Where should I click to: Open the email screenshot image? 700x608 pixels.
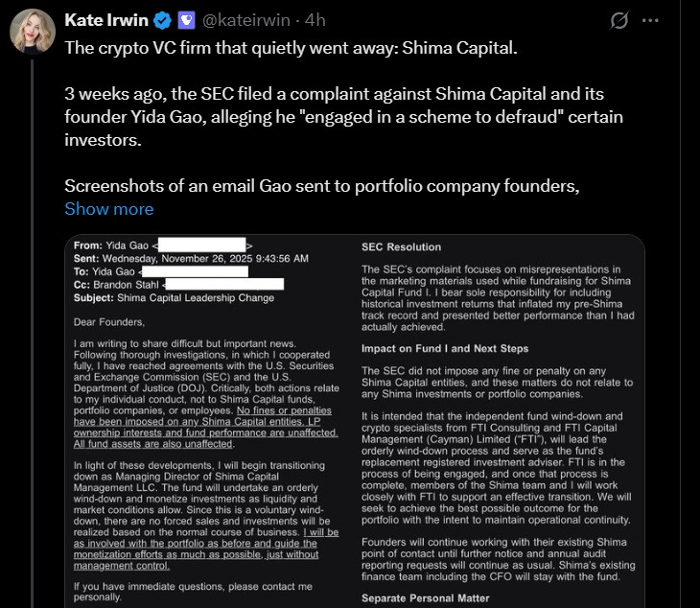[x=355, y=420]
